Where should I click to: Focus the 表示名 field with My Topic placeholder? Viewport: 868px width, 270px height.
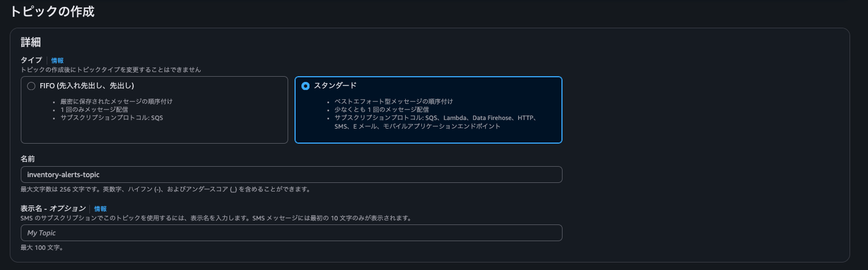[x=291, y=232]
